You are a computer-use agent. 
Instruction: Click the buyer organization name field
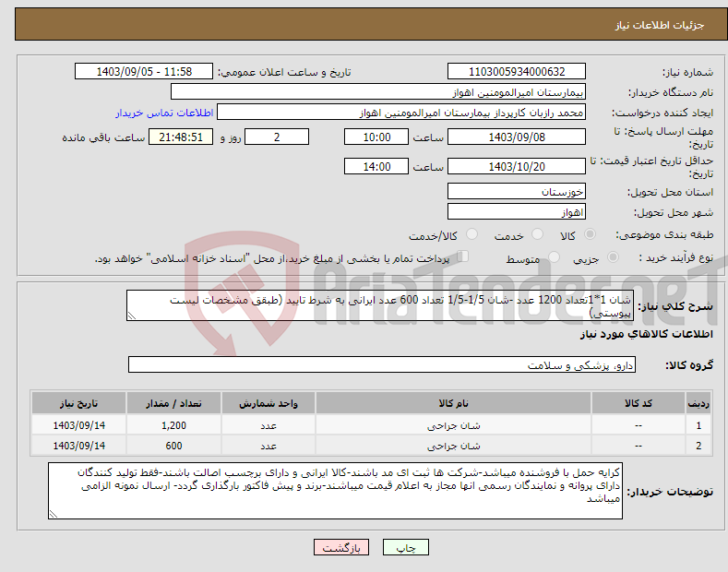pos(378,92)
